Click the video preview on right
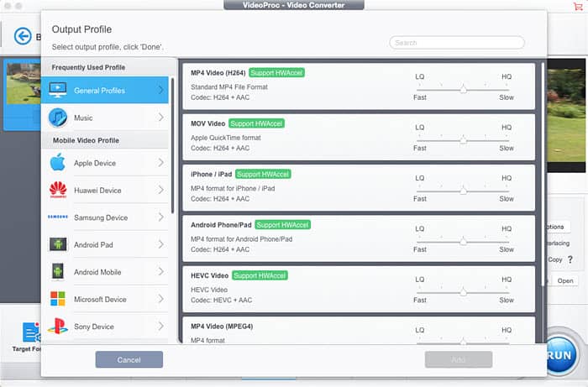588x387 pixels. (567, 115)
